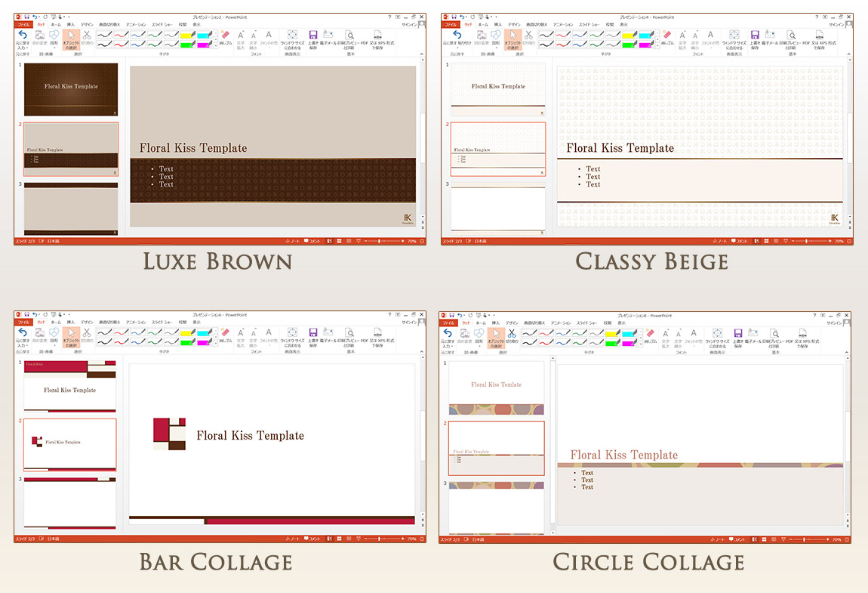Viewport: 868px width, 593px height.
Task: Click the 70% zoom level button in Circle Collage window
Action: tap(838, 539)
